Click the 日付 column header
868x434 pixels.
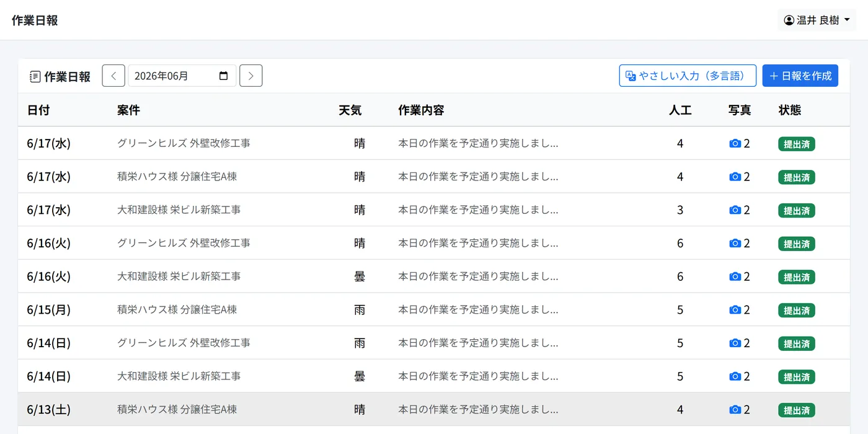tap(38, 110)
